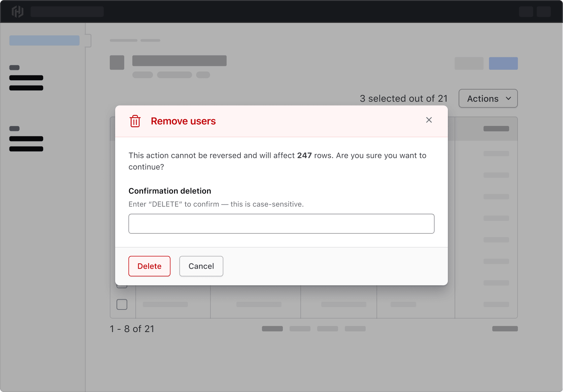Open the Actions dropdown
Image resolution: width=563 pixels, height=392 pixels.
[488, 98]
